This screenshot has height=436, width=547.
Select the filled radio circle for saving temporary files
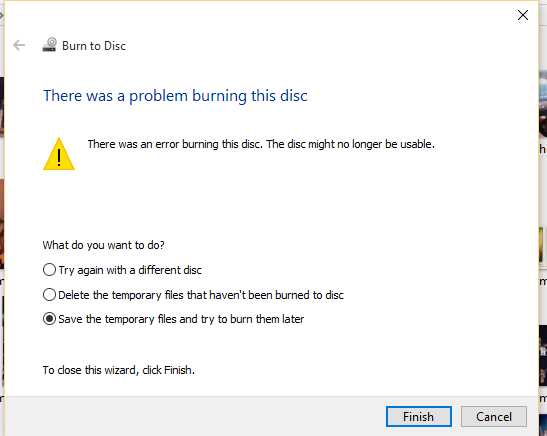pos(49,318)
